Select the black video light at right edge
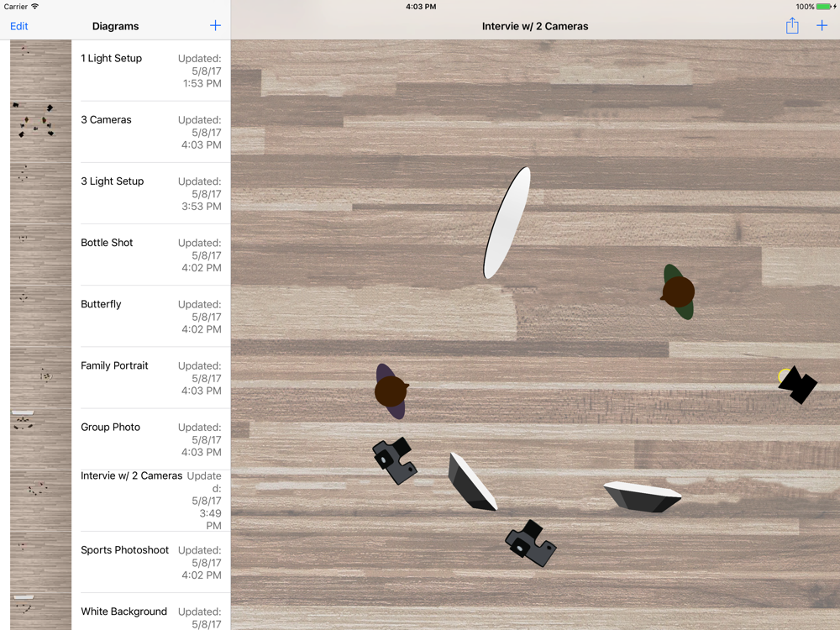The height and width of the screenshot is (630, 840). (798, 385)
